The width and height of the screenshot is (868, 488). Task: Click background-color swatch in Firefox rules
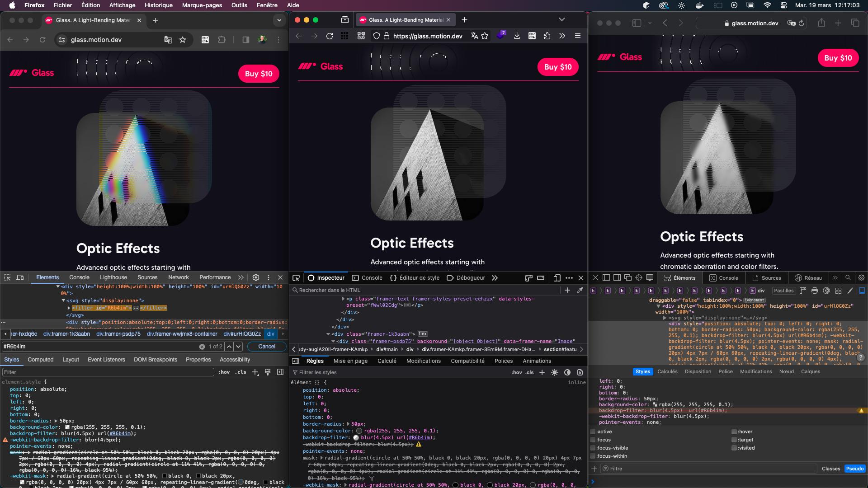pos(359,431)
